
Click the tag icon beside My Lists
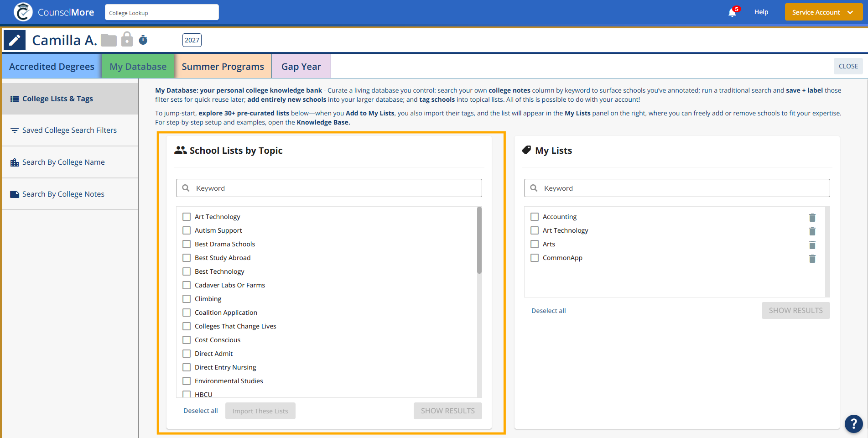click(526, 150)
